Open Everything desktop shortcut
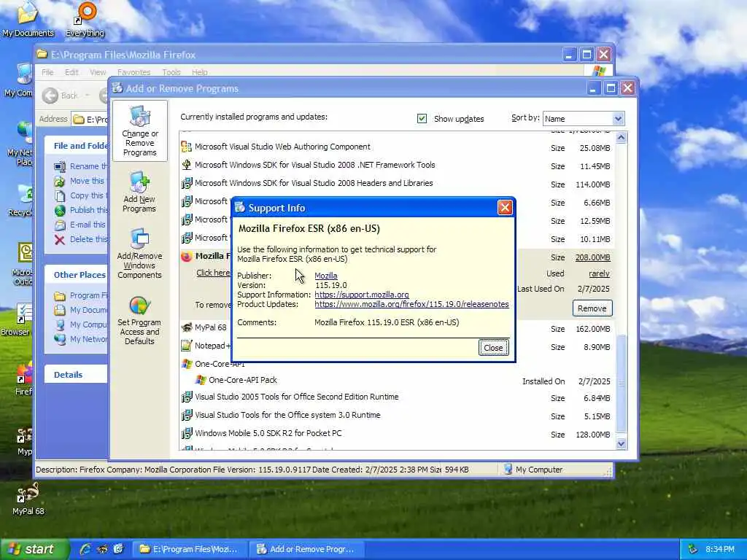The image size is (747, 560). 85,19
